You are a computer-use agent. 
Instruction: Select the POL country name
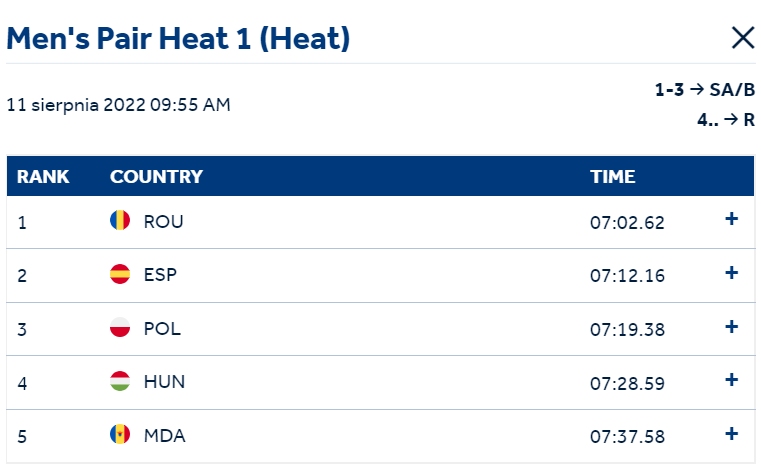pyautogui.click(x=162, y=329)
